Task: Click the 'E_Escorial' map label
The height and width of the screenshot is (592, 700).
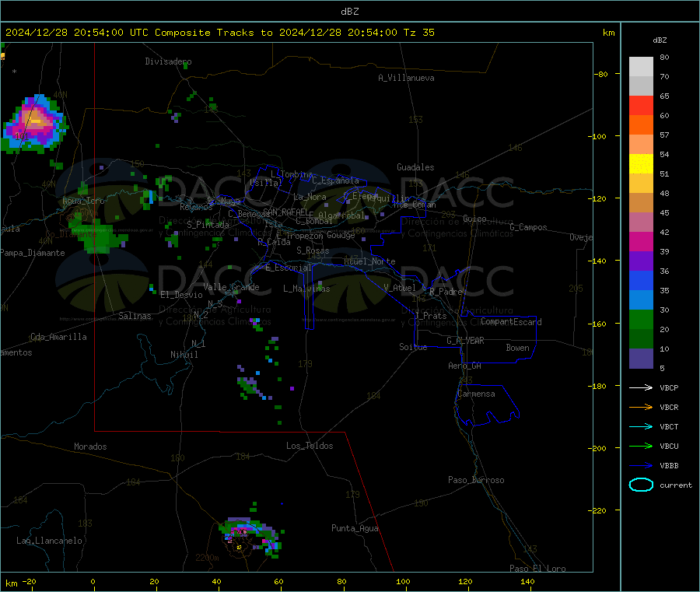Action: click(289, 268)
